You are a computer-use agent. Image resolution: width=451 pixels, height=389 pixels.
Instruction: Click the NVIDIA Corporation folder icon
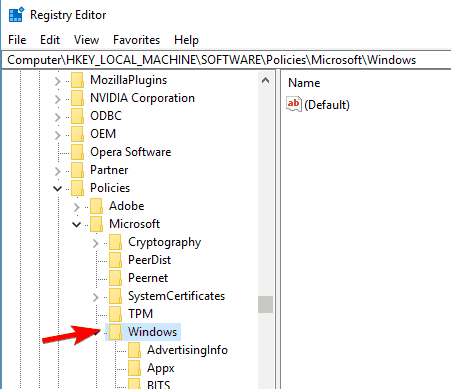(x=77, y=99)
